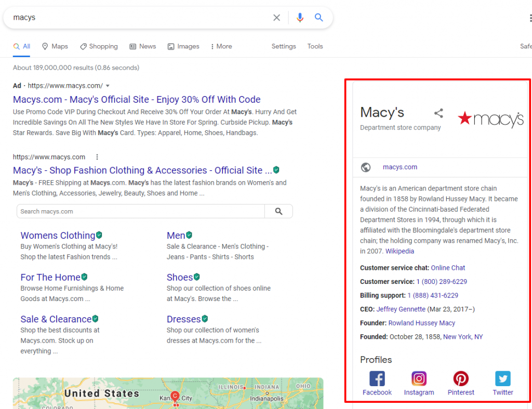Click the Twitter profile label

(503, 392)
